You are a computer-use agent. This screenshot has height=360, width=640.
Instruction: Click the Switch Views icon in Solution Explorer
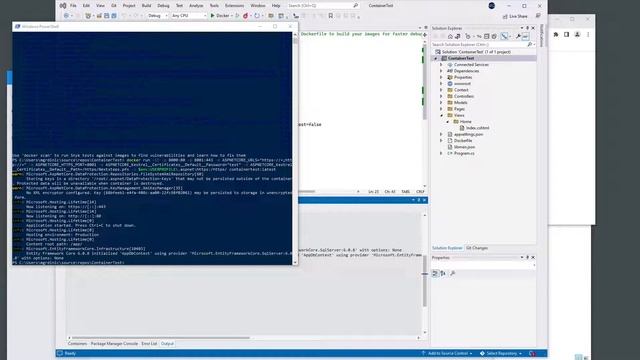pos(458,36)
